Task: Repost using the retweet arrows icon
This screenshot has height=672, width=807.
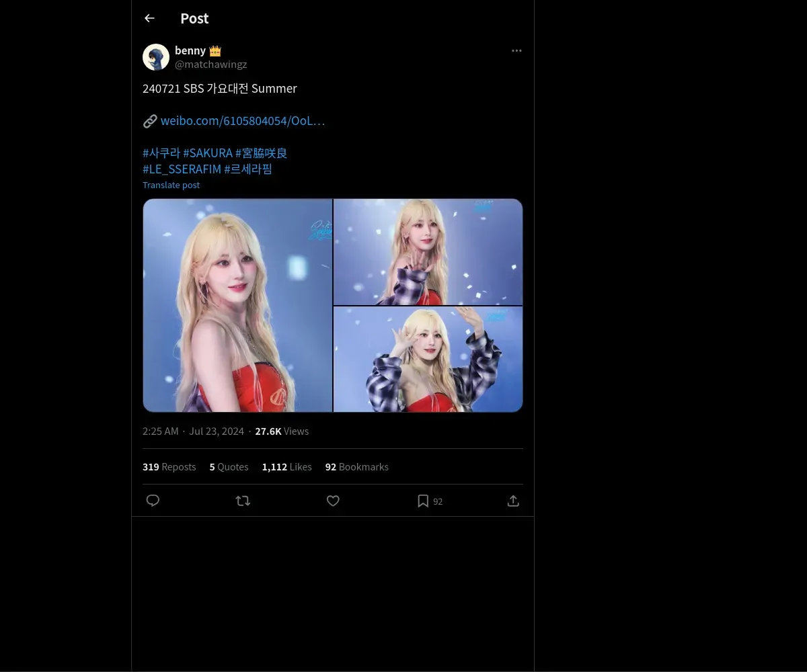Action: coord(243,501)
